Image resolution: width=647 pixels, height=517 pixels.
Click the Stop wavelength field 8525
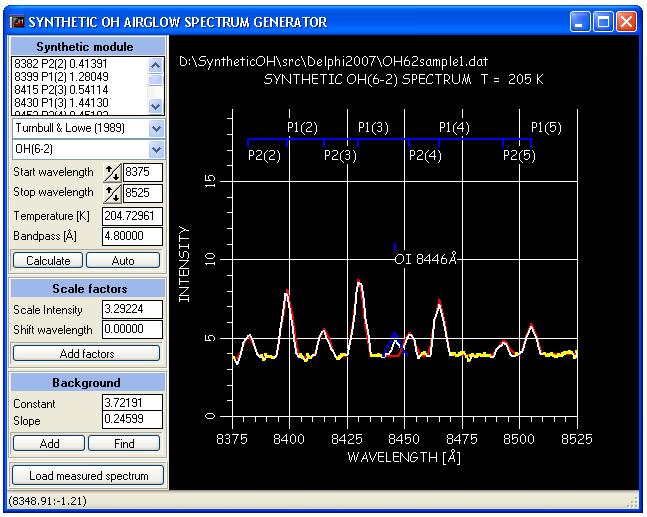[x=143, y=193]
